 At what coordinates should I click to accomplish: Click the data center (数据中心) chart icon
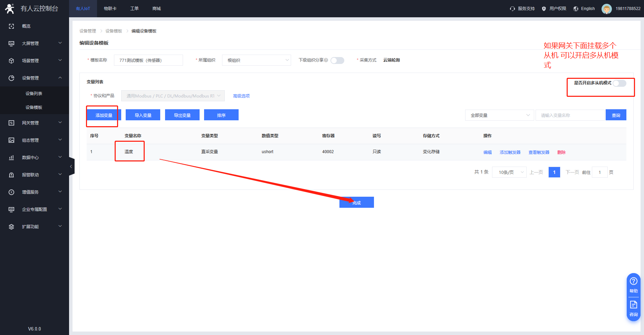(x=11, y=158)
